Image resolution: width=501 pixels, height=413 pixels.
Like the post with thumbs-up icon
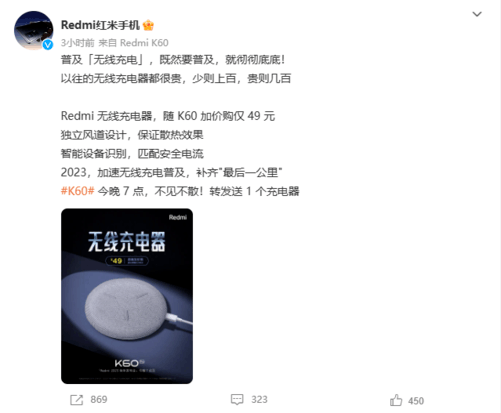tap(396, 400)
